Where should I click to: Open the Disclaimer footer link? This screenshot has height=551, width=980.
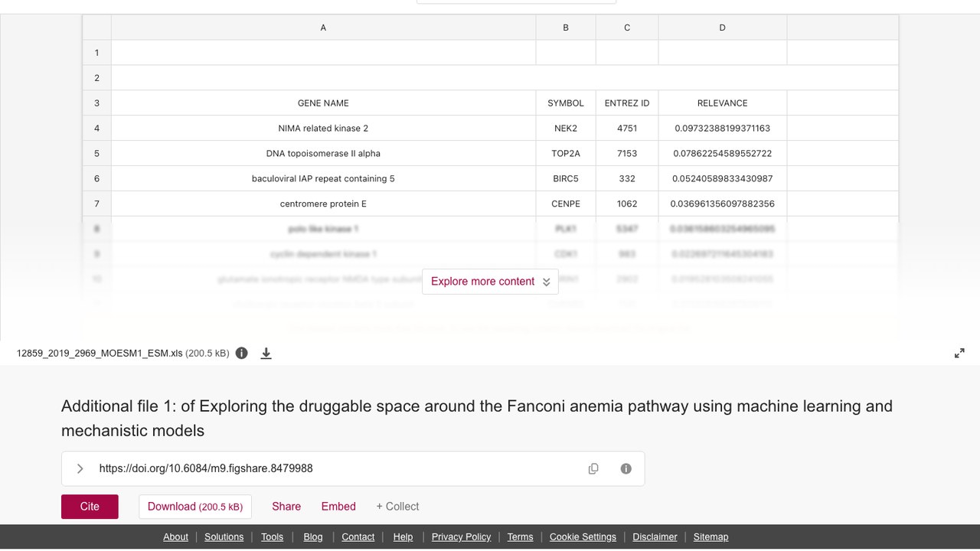(x=655, y=537)
